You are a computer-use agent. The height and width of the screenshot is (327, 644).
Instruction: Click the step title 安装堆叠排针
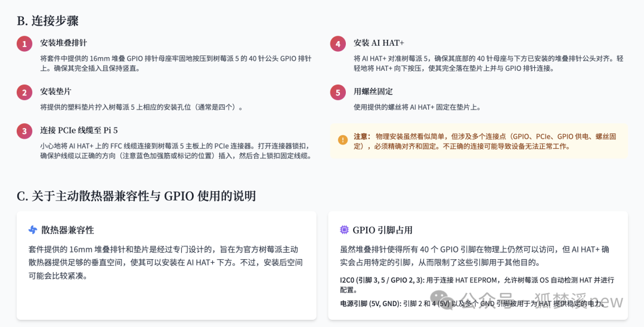click(63, 43)
